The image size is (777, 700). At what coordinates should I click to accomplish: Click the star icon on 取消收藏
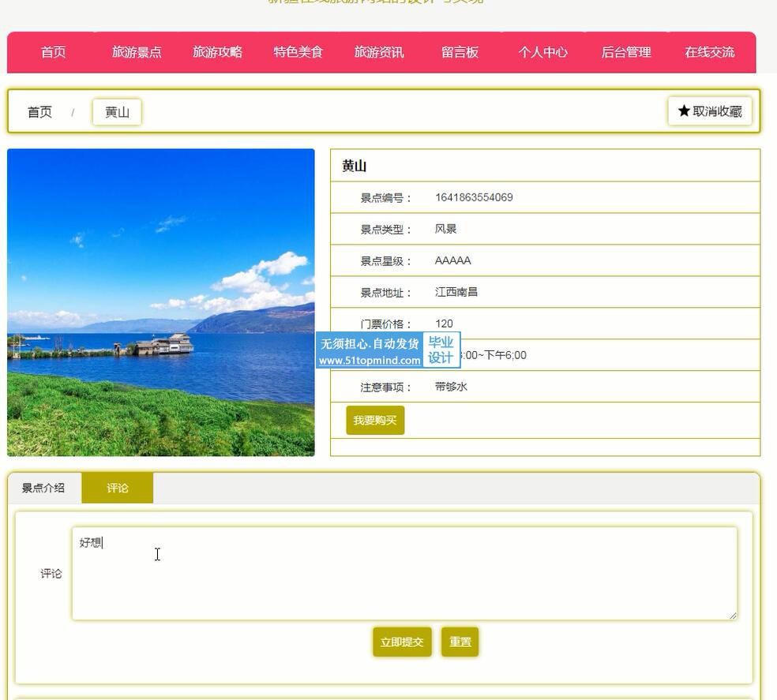[x=684, y=111]
